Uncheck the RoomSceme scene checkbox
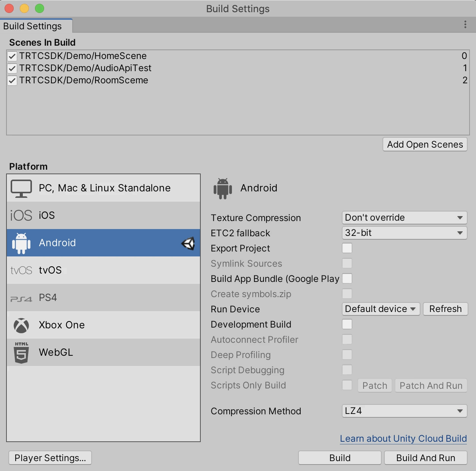476x471 pixels. tap(12, 81)
